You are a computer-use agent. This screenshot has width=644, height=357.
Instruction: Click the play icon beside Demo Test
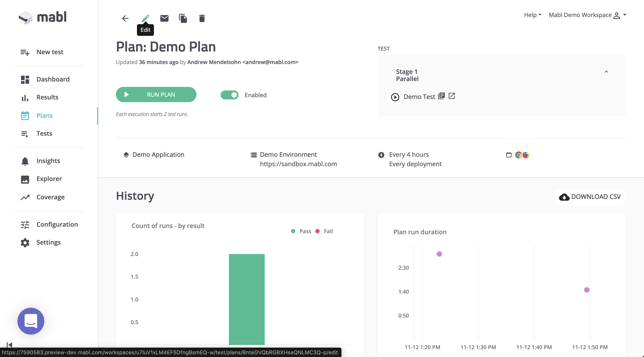[x=395, y=97]
